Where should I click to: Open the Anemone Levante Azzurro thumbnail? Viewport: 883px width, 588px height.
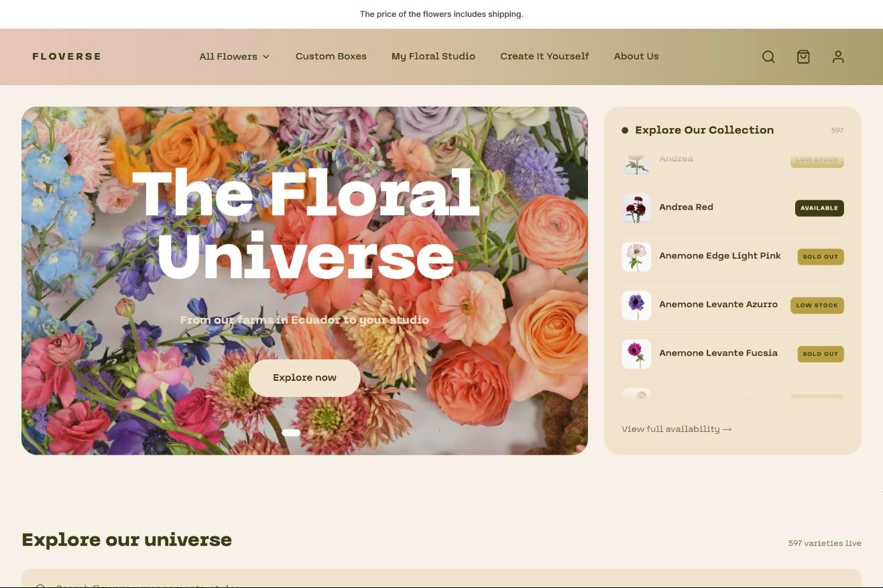(636, 305)
